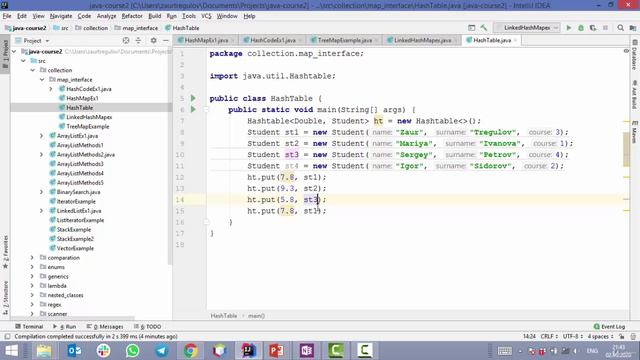Open PowerPoint from taskbar
This screenshot has width=640, height=360.
click(x=276, y=351)
